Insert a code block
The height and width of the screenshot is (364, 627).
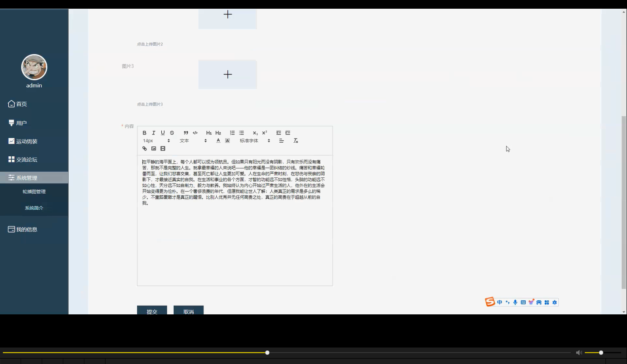pyautogui.click(x=195, y=133)
